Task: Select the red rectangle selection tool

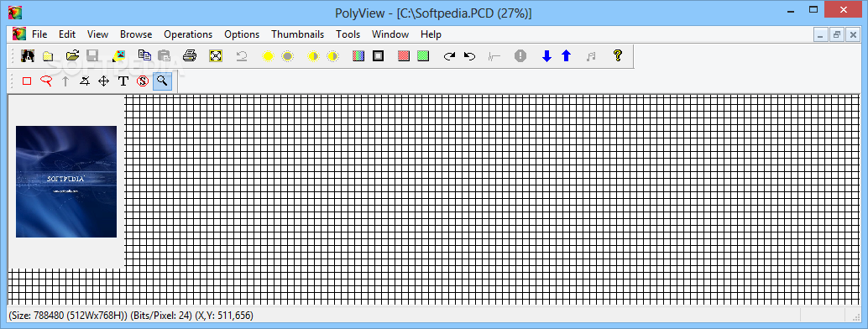Action: [x=27, y=81]
